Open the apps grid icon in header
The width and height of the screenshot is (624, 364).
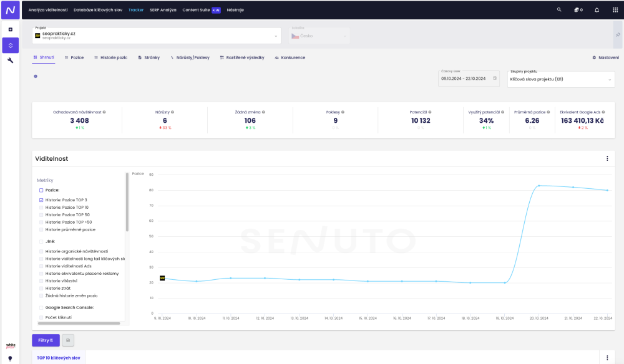(x=615, y=10)
